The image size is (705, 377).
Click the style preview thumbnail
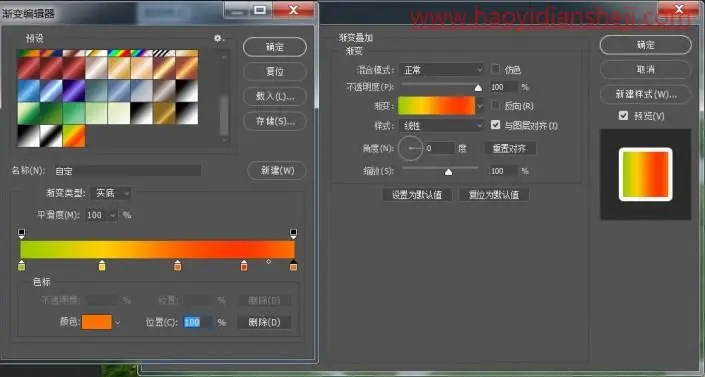pos(646,174)
